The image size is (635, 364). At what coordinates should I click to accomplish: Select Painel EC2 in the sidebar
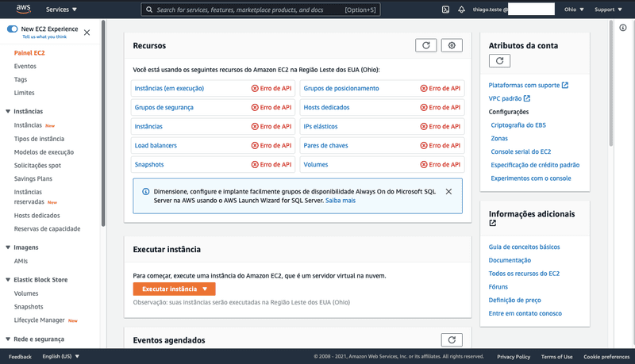(29, 52)
